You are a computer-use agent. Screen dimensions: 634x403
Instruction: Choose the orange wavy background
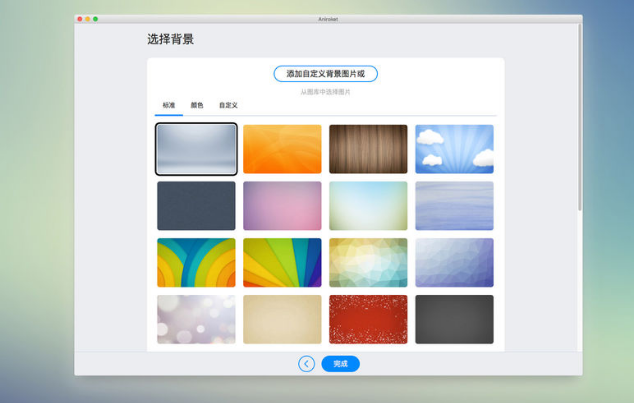tap(282, 149)
